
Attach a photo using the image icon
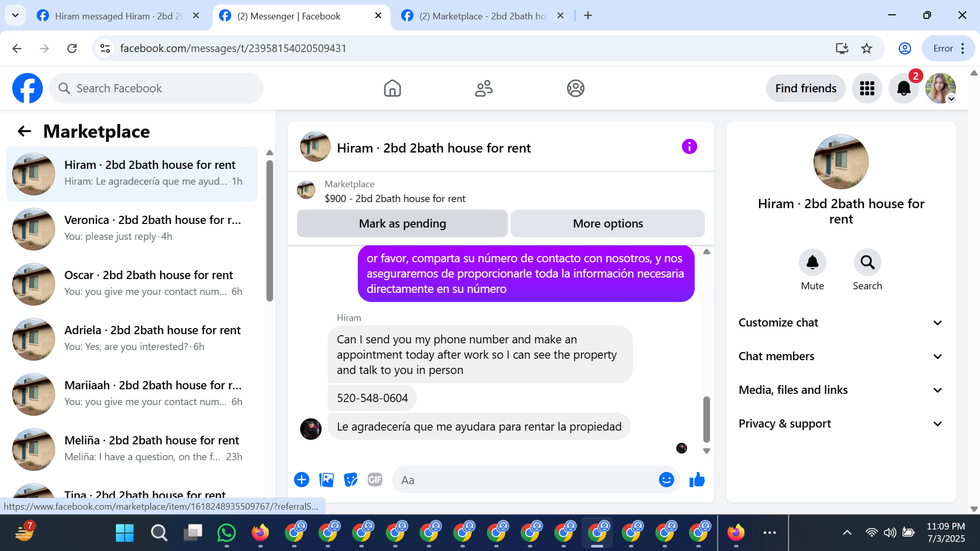pyautogui.click(x=326, y=480)
